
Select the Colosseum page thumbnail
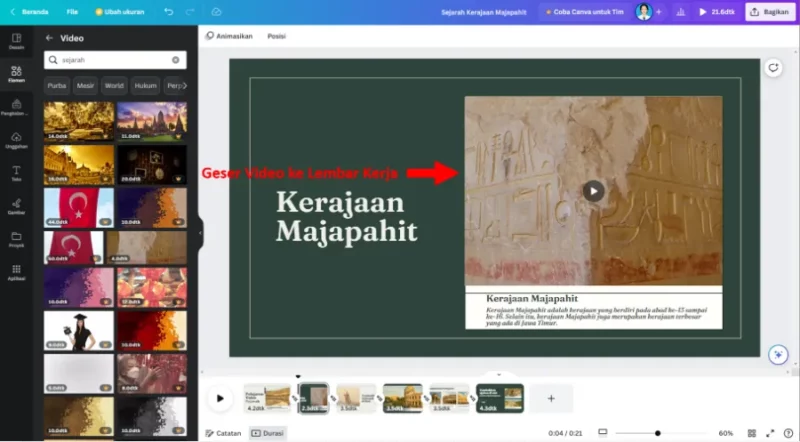(x=403, y=398)
